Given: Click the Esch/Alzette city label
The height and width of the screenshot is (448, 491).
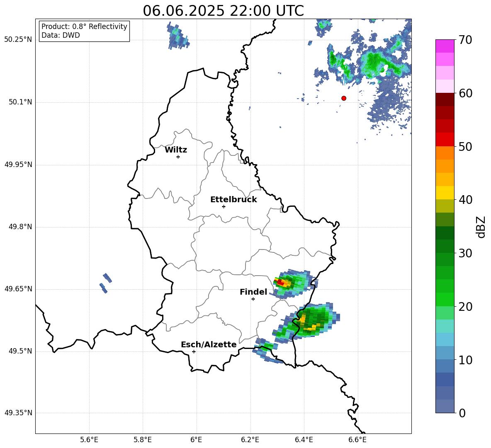Looking at the screenshot, I should pyautogui.click(x=209, y=345).
